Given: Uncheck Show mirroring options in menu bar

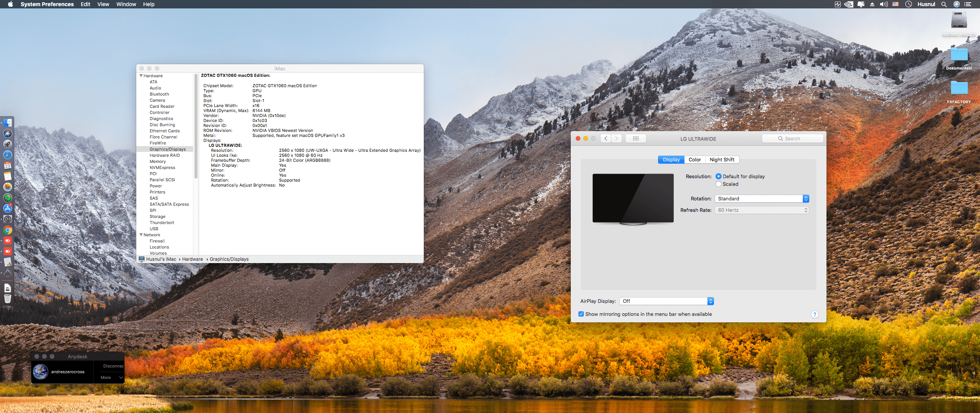Looking at the screenshot, I should 581,314.
